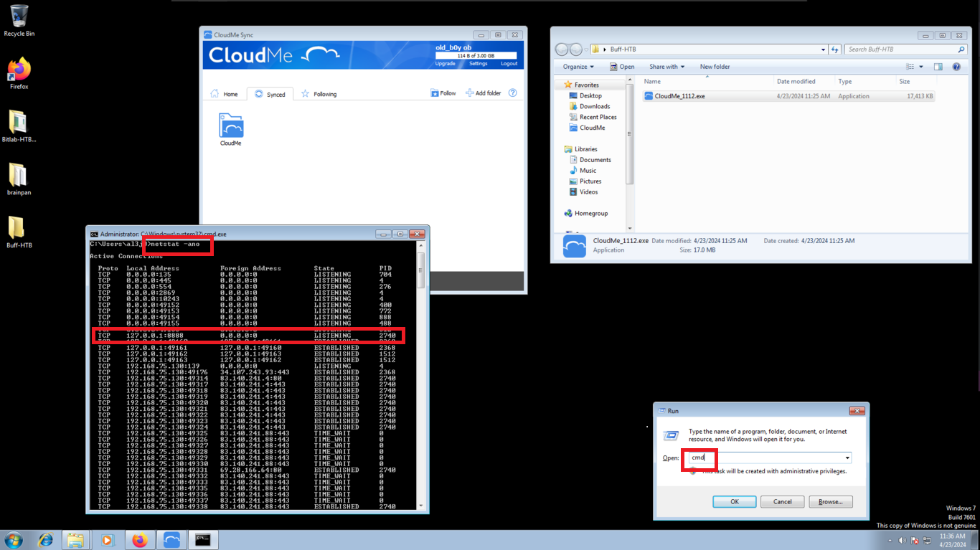
Task: Click OK in the Run dialog
Action: pyautogui.click(x=734, y=501)
